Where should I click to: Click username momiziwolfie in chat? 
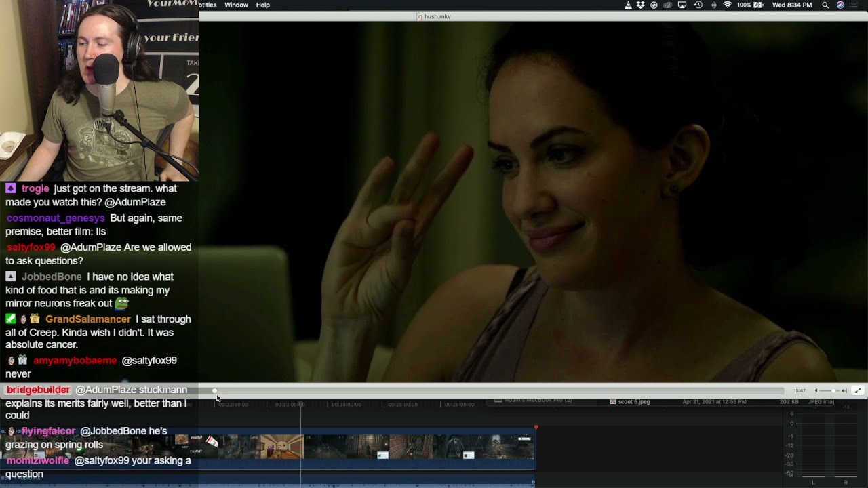[x=38, y=461]
